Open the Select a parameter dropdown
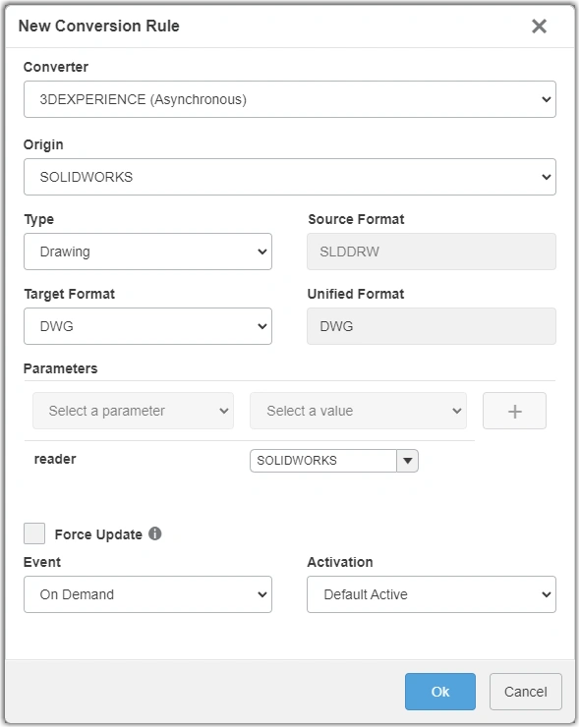The height and width of the screenshot is (728, 580). pyautogui.click(x=133, y=411)
